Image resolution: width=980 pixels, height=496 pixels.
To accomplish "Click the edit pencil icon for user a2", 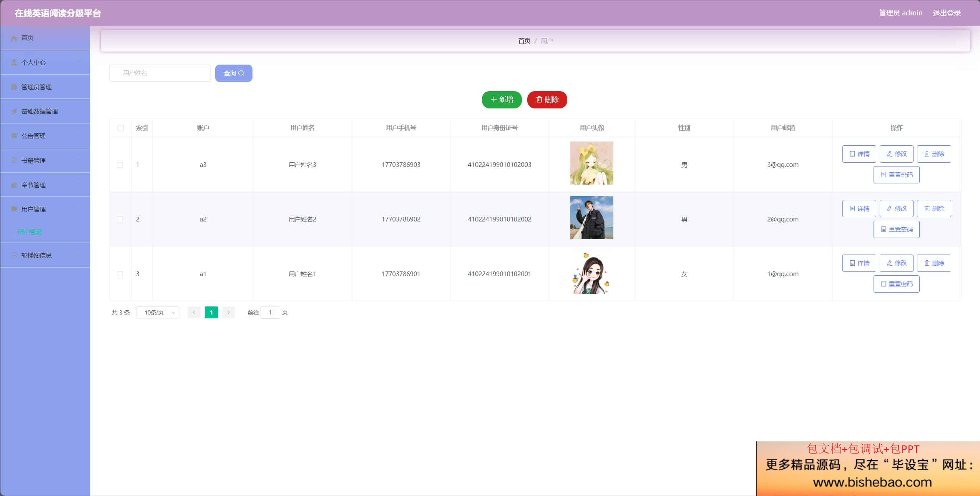I will [x=889, y=208].
